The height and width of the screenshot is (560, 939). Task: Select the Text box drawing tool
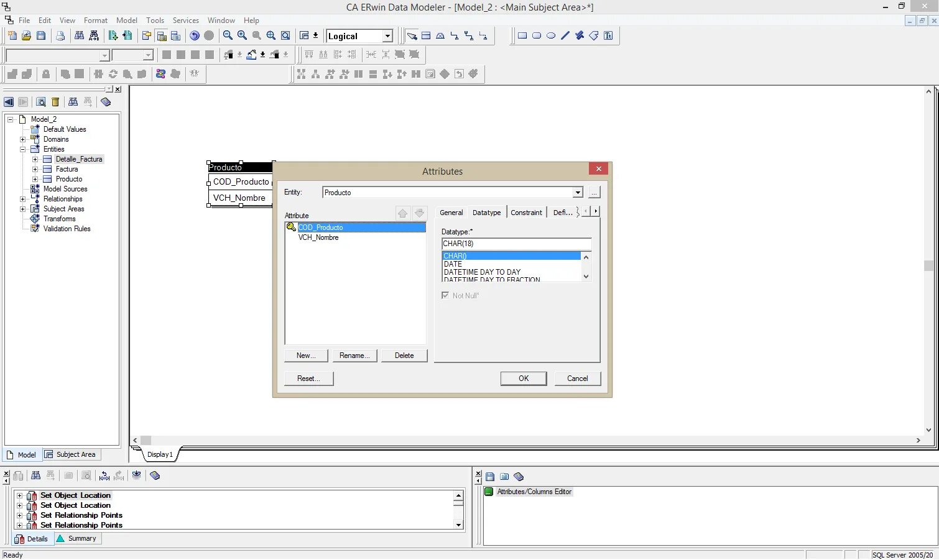pos(608,35)
